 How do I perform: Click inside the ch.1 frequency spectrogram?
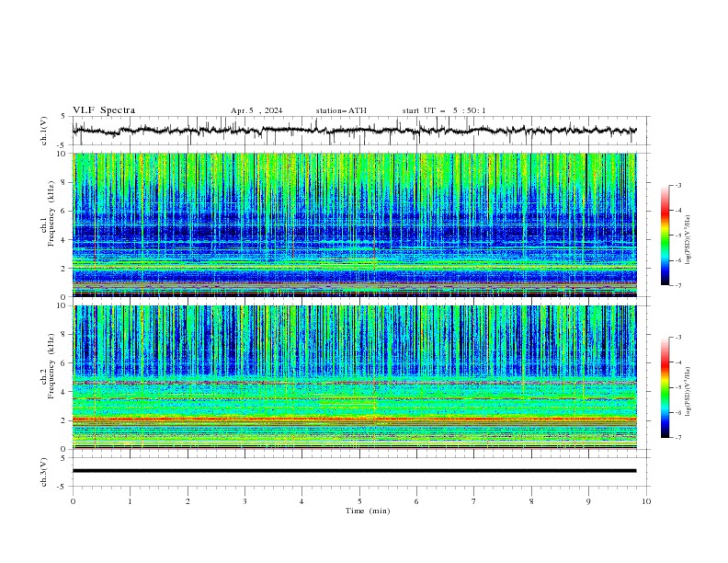coord(354,224)
